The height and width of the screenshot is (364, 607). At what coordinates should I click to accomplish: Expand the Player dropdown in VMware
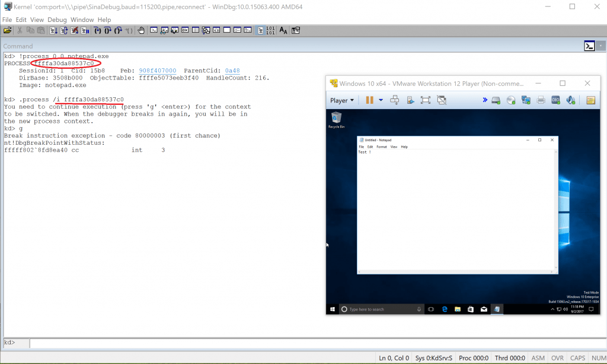point(342,100)
